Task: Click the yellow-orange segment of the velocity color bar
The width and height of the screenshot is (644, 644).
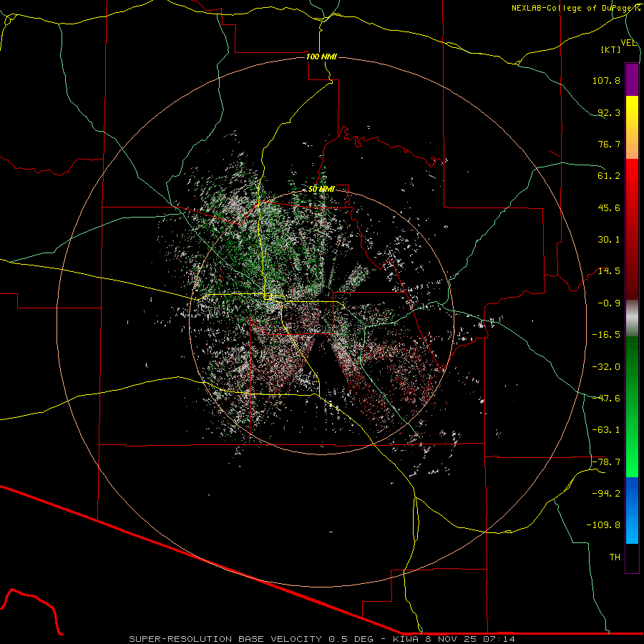Action: pos(632,127)
